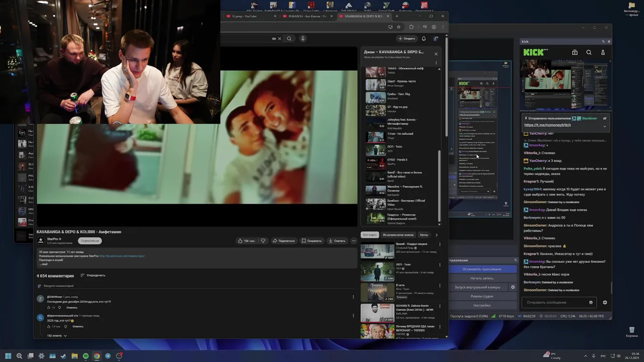Screen dimensions: 644x362
Task: Open the pinned t.me link in Kick chat
Action: pos(547,125)
